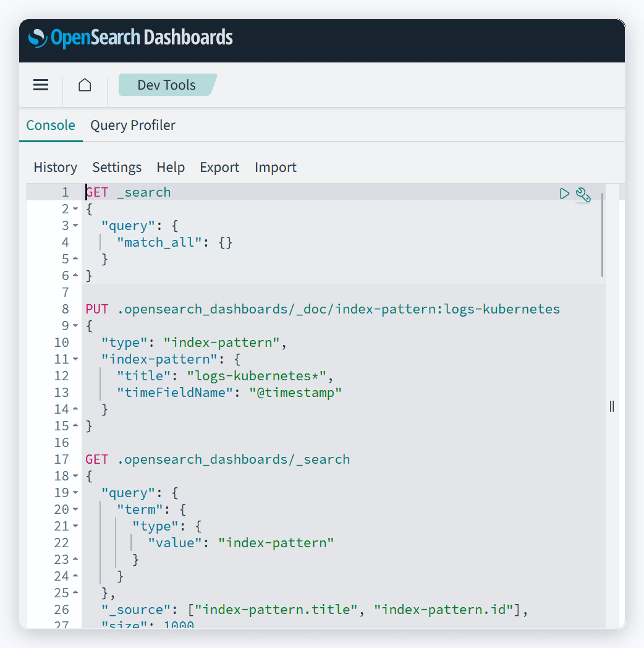Image resolution: width=644 pixels, height=648 pixels.
Task: Click the fold end marker at line 6
Action: [75, 275]
